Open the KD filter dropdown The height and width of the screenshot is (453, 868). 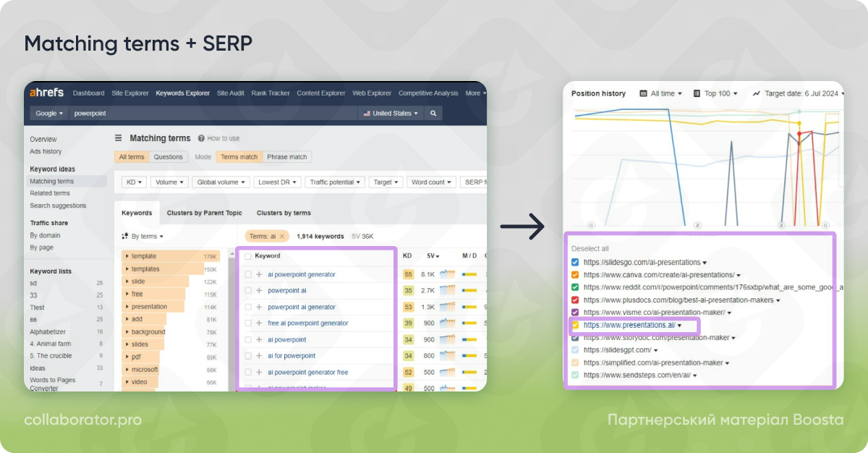(x=134, y=182)
